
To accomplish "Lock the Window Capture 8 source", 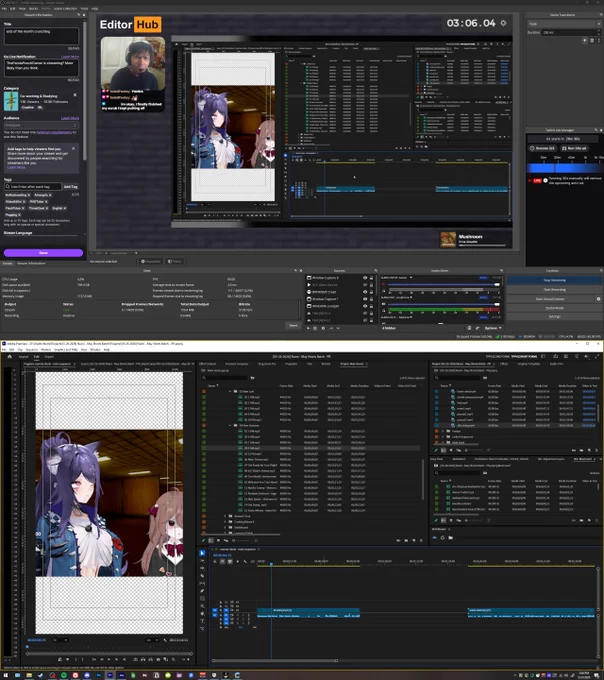I will [371, 278].
